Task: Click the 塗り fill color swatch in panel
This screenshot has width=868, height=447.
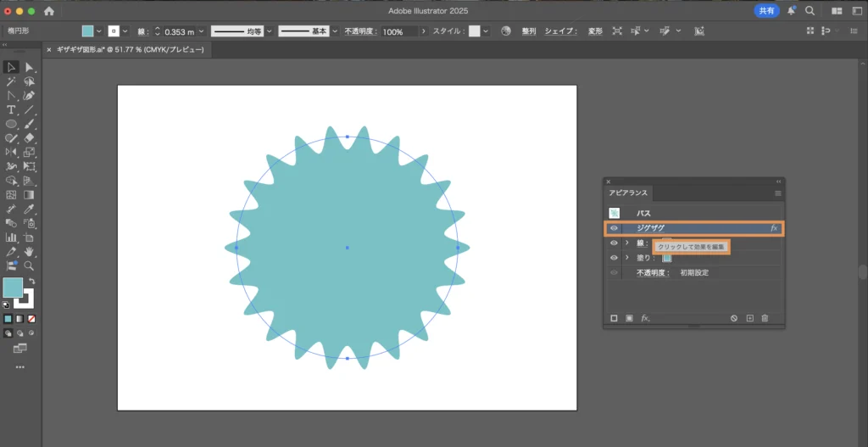Action: pyautogui.click(x=667, y=258)
